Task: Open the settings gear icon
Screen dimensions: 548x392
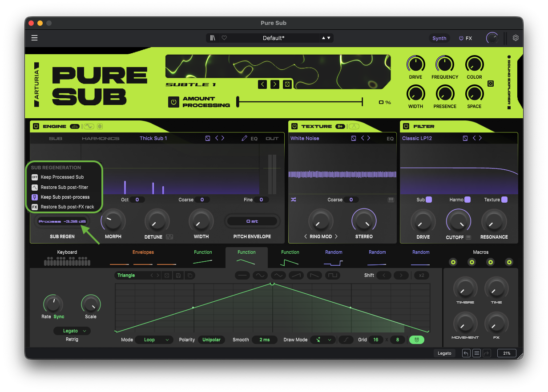Action: point(516,38)
